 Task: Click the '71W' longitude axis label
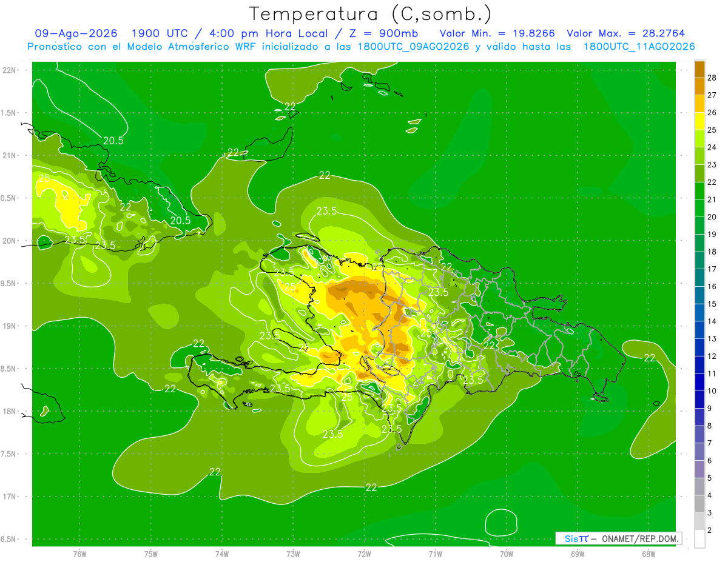coord(435,554)
